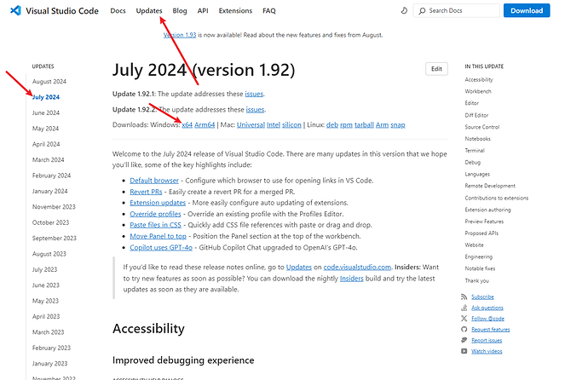Screen dimensions: 588x380
Task: Focus the Search Docs input field
Action: pos(460,11)
